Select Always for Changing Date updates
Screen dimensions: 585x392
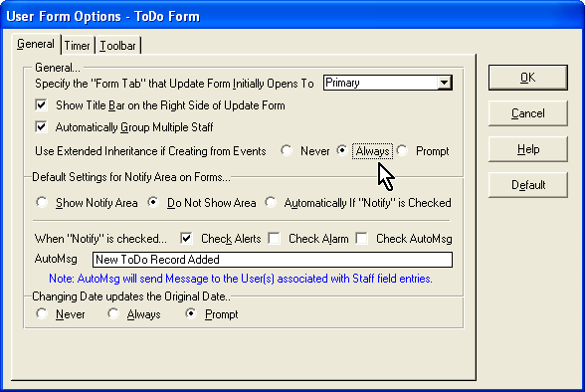(x=113, y=313)
